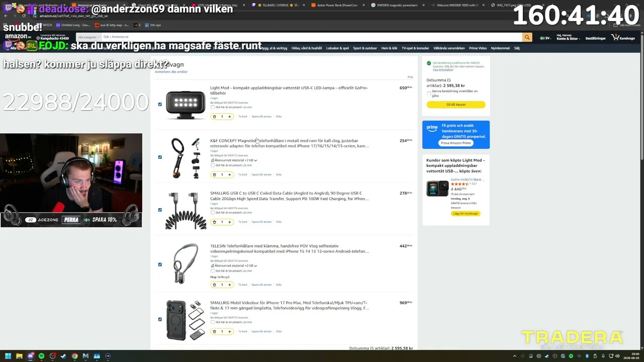
Task: Click plus icon for Light Mod quantity
Action: [229, 117]
